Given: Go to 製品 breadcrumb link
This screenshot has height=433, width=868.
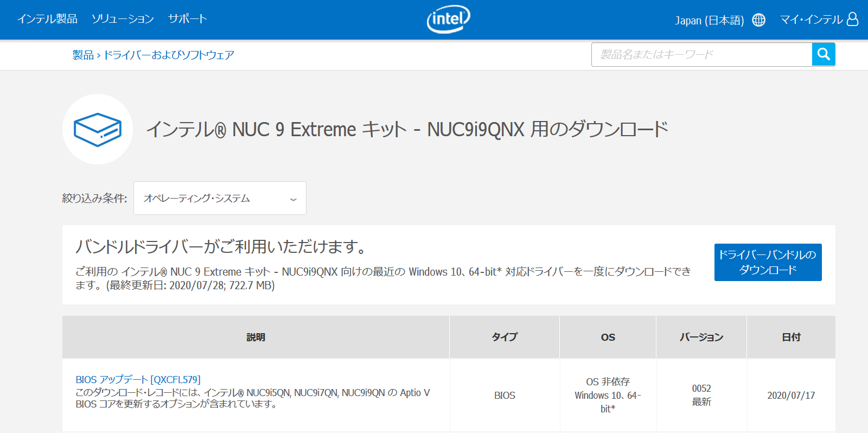Looking at the screenshot, I should [83, 55].
